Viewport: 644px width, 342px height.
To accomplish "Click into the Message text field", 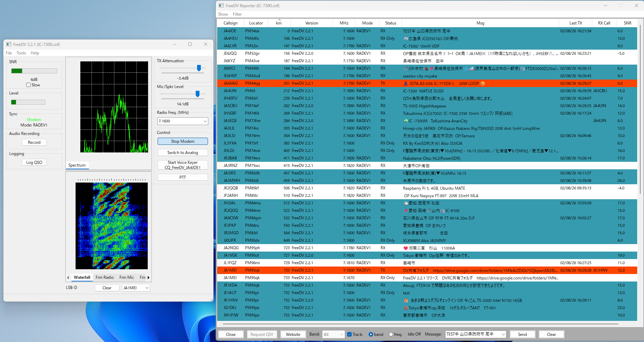I will pos(473,335).
